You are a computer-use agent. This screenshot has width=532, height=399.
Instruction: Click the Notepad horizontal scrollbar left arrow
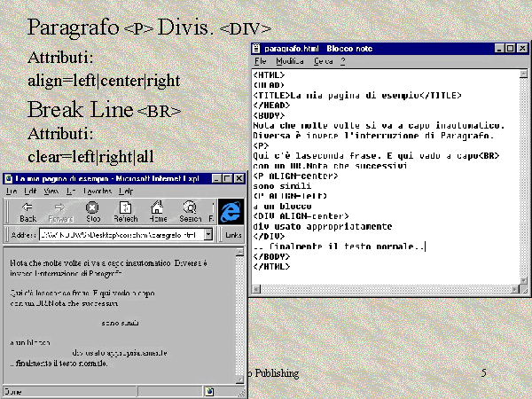pyautogui.click(x=256, y=289)
